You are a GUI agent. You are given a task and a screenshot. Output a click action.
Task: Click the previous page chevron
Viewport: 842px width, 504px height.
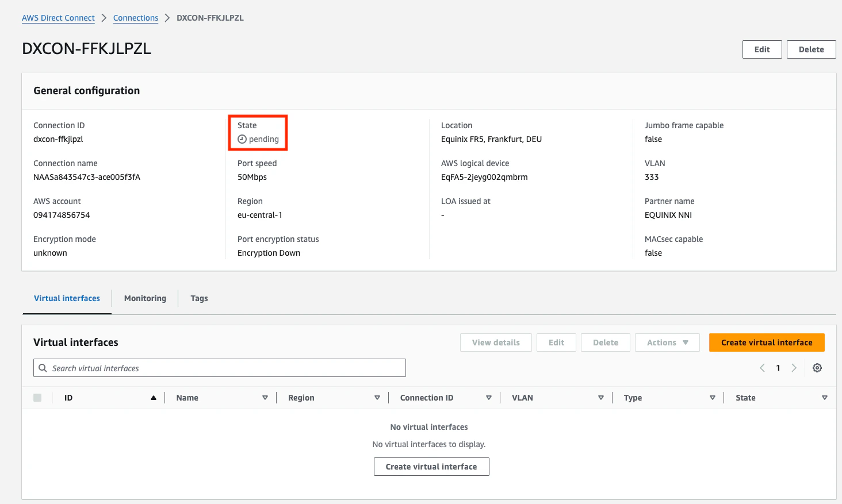[x=762, y=368]
